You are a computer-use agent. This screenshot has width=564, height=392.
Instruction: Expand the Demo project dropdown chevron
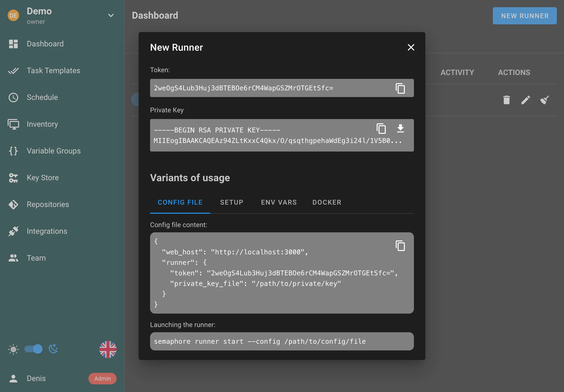pos(111,16)
